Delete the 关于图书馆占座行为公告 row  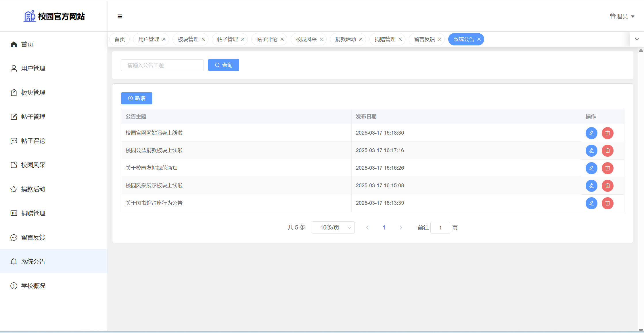point(607,203)
